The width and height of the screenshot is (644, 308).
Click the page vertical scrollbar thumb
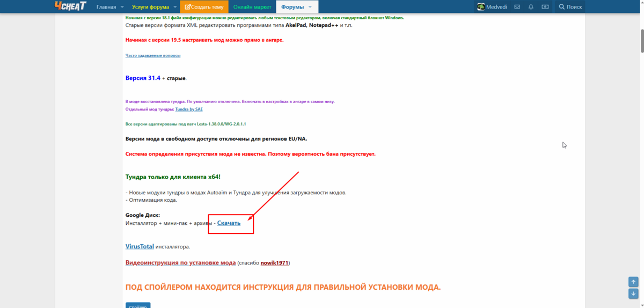coord(642,40)
